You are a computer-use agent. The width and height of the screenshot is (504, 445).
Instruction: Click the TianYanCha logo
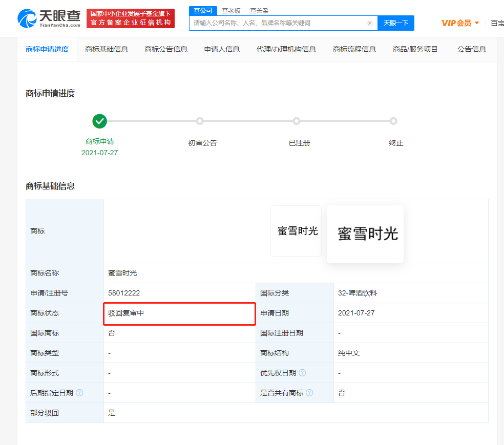tap(49, 18)
